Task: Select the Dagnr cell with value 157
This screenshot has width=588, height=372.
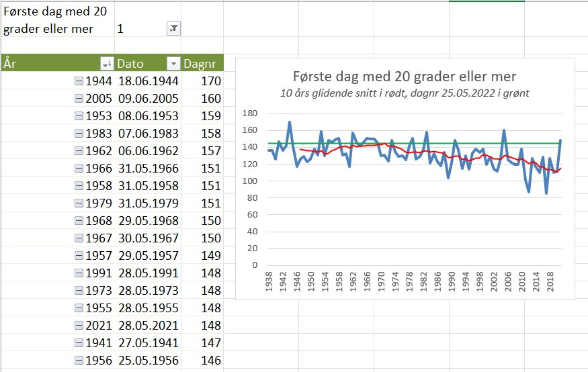Action: [x=202, y=150]
